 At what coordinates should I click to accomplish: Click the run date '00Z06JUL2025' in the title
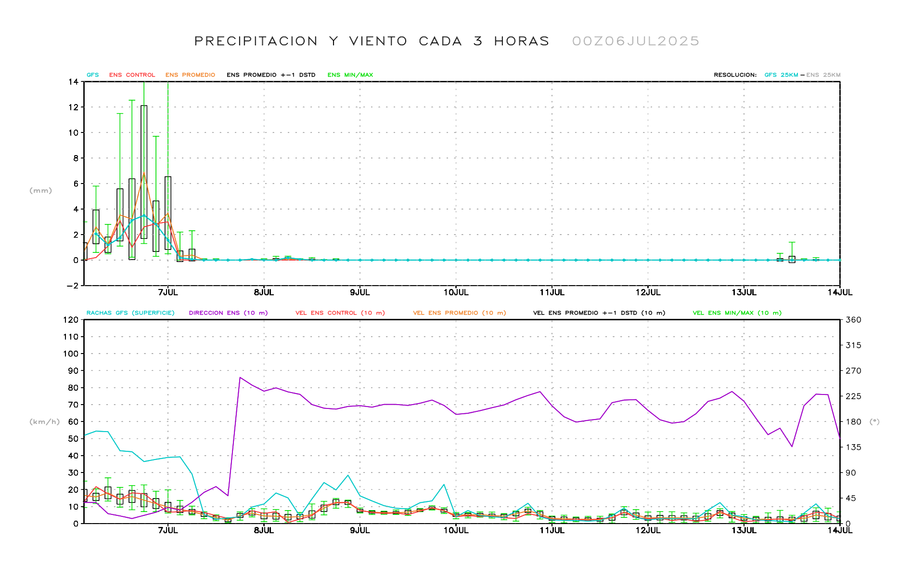pyautogui.click(x=636, y=41)
